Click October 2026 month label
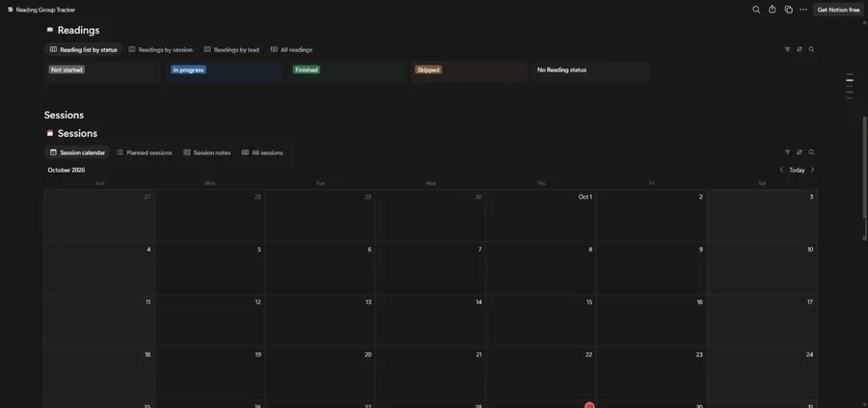The height and width of the screenshot is (408, 868). [x=67, y=170]
